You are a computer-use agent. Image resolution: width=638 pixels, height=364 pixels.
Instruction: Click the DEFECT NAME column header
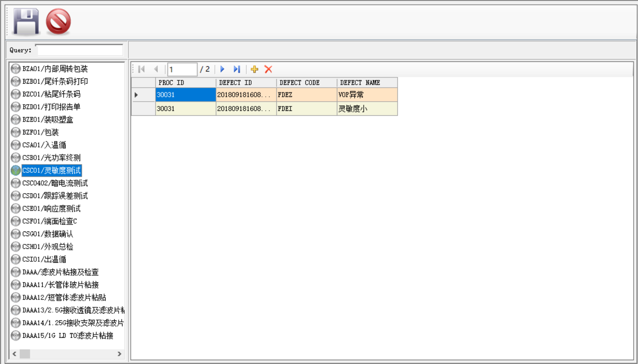[x=367, y=83]
